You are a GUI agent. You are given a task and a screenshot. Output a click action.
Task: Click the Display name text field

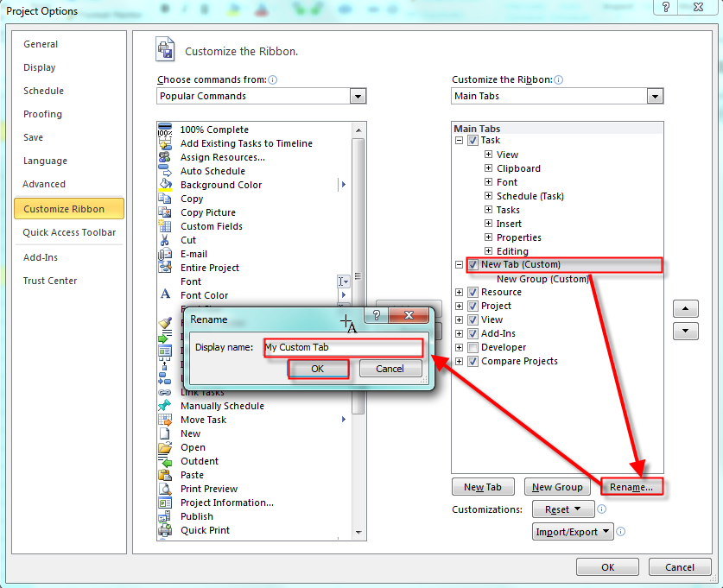pyautogui.click(x=343, y=347)
